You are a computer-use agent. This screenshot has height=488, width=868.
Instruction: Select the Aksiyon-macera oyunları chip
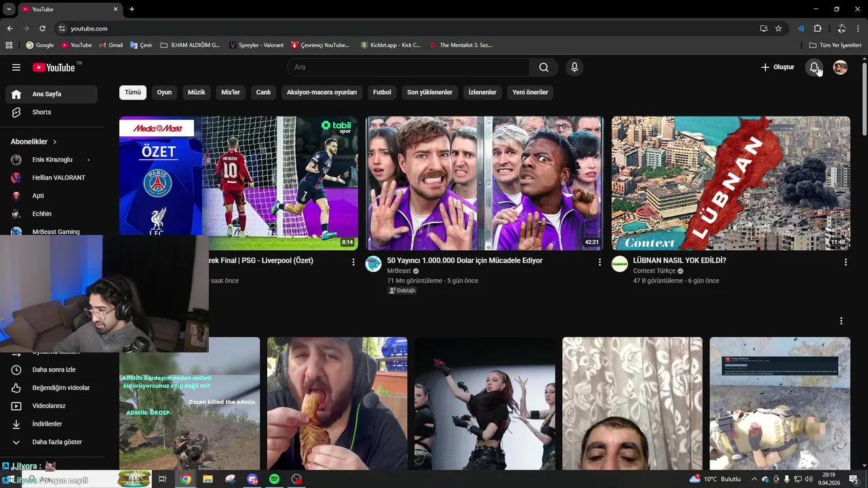click(x=321, y=92)
